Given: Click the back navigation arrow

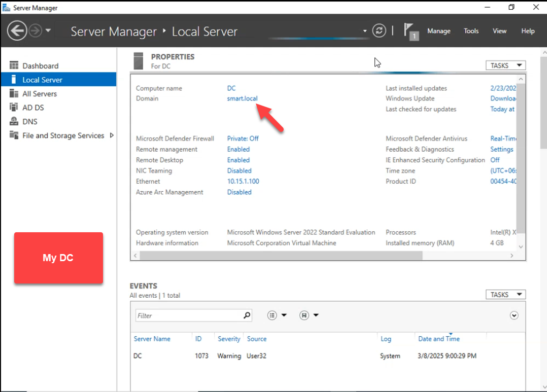Looking at the screenshot, I should (x=17, y=31).
